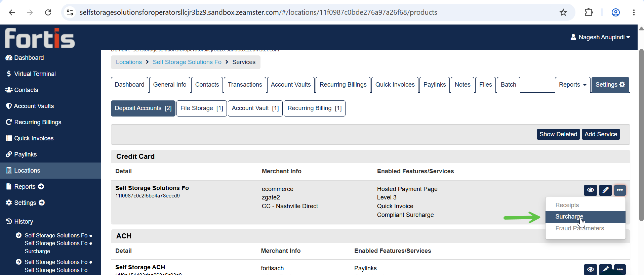The height and width of the screenshot is (275, 644).
Task: Choose Surcharge from the options menu
Action: [x=586, y=217]
